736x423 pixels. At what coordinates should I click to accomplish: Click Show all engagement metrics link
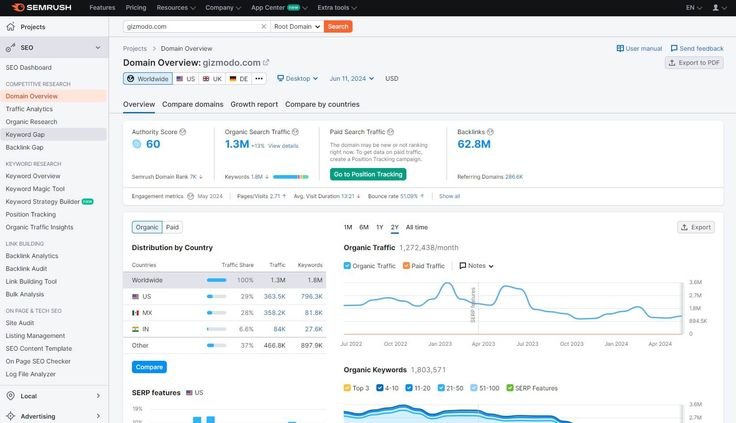(x=449, y=196)
